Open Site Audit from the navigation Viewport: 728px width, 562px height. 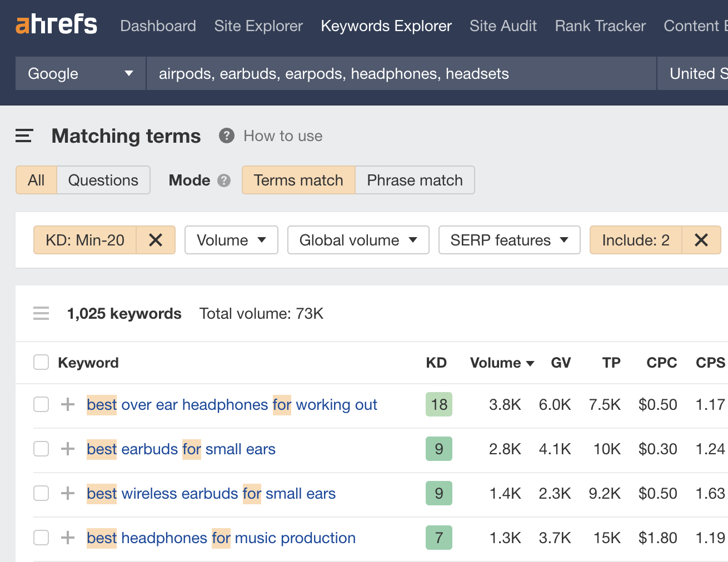[502, 26]
